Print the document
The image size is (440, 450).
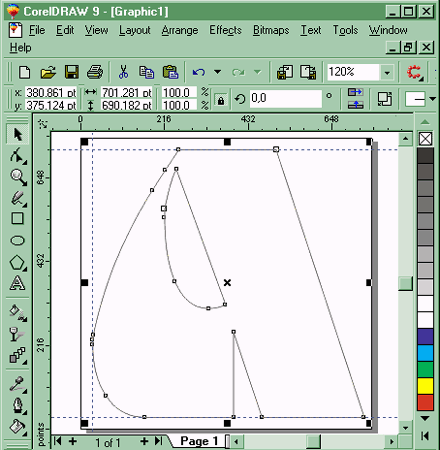[95, 72]
